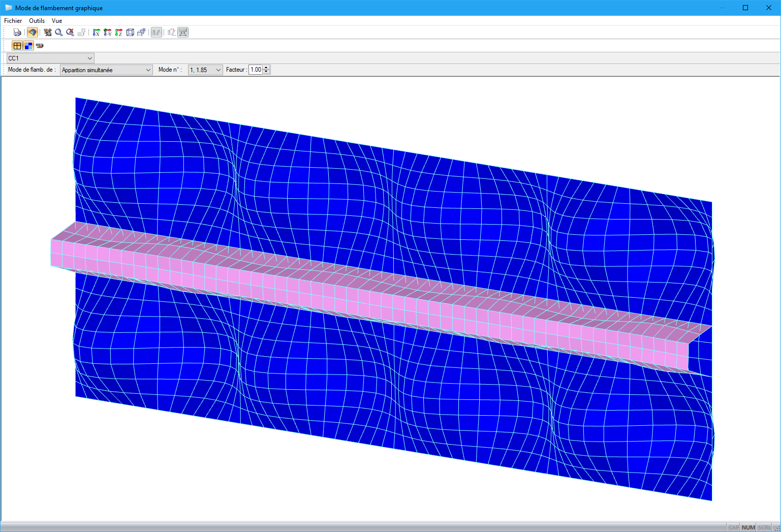Open the CC1 load case dropdown

[x=50, y=58]
